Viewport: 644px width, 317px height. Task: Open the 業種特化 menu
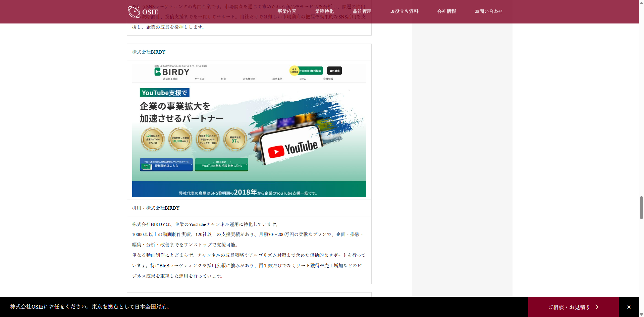point(324,11)
